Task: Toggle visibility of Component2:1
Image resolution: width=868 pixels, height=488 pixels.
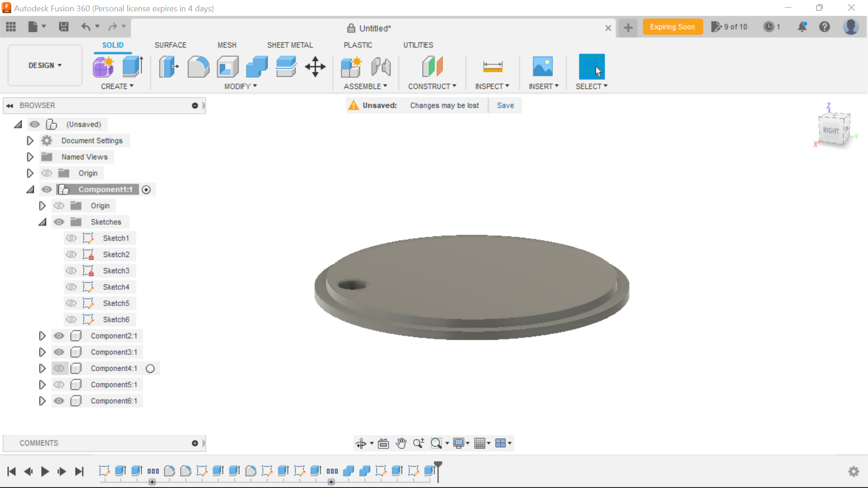Action: click(x=59, y=335)
